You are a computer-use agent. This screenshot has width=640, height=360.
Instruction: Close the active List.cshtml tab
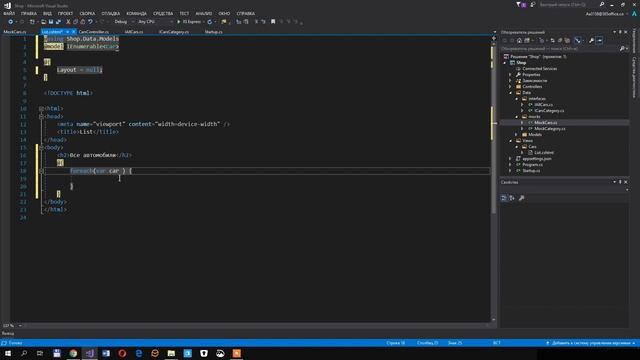(x=73, y=32)
